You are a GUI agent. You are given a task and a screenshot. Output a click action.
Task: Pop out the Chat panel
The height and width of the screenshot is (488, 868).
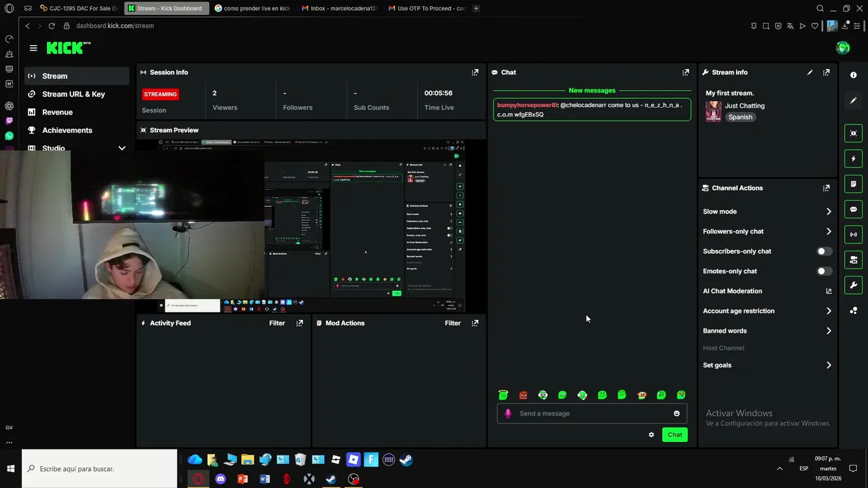click(x=686, y=73)
